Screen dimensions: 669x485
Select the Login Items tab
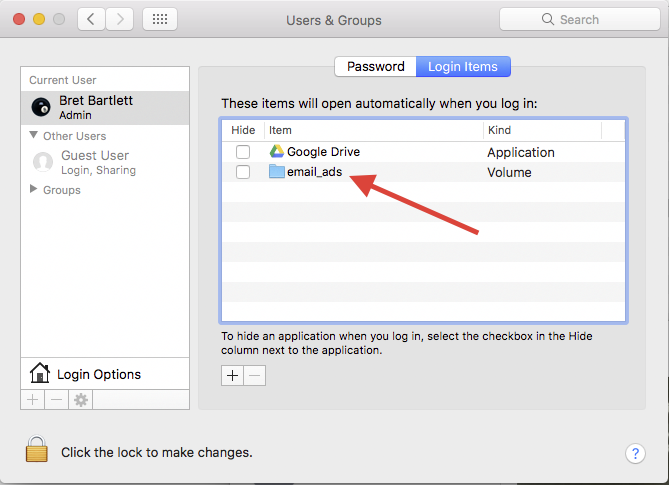click(463, 67)
